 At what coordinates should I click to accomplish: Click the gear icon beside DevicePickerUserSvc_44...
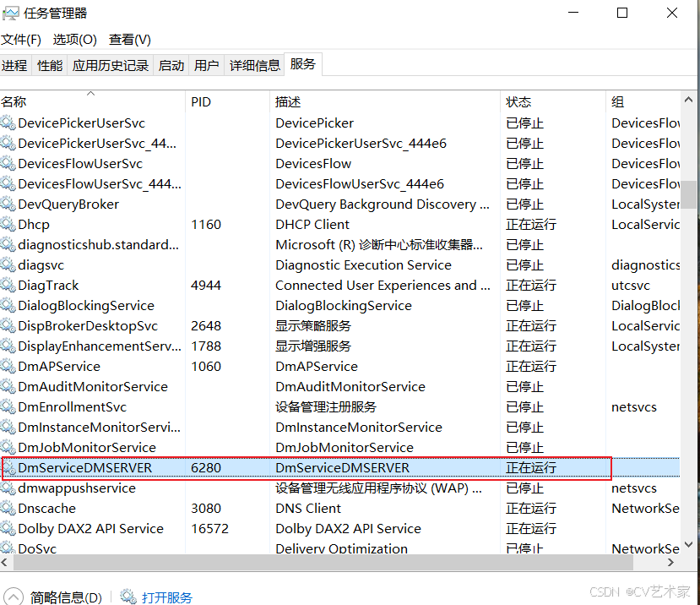click(x=8, y=144)
